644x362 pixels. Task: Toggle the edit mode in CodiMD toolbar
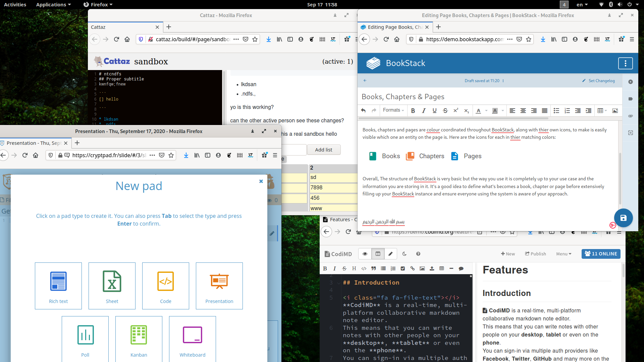tap(390, 253)
